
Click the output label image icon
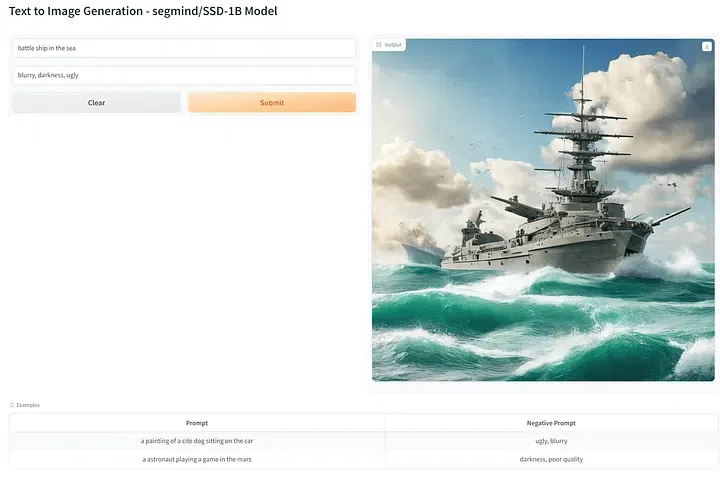coord(378,45)
